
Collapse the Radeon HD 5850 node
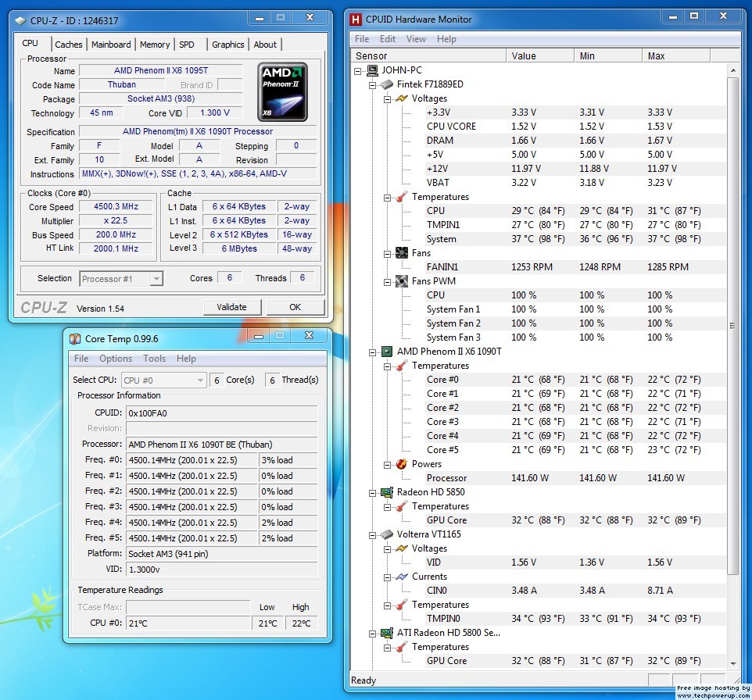point(372,493)
